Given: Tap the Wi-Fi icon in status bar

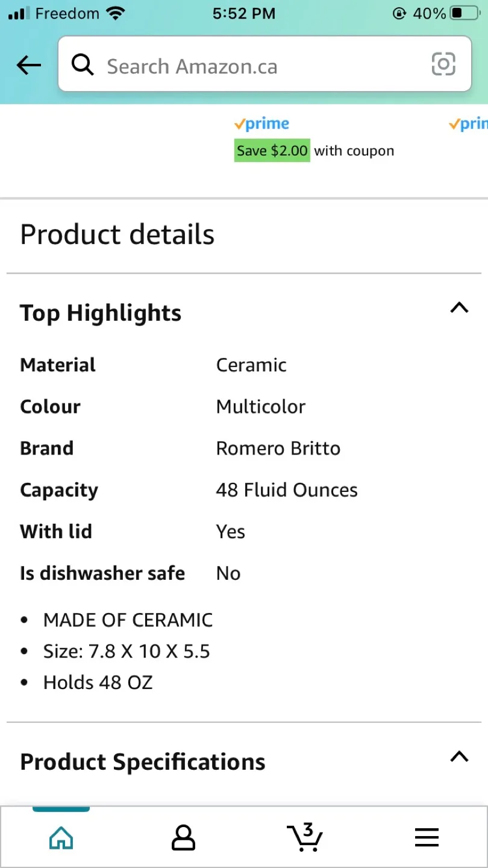Looking at the screenshot, I should point(115,12).
